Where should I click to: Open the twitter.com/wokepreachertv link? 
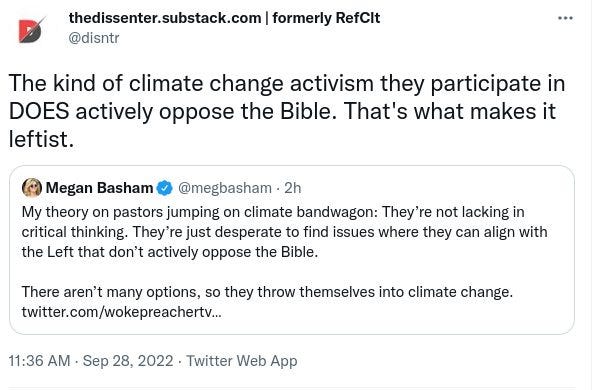(122, 312)
